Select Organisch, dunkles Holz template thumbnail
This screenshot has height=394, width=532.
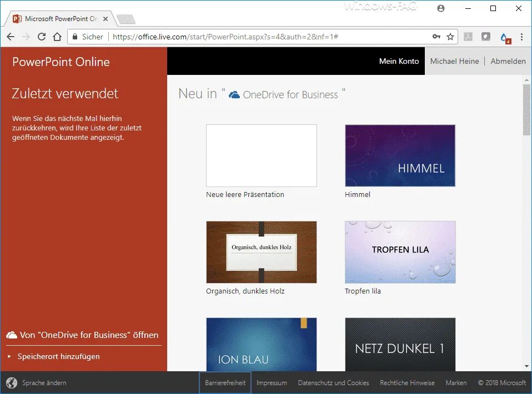coord(262,252)
